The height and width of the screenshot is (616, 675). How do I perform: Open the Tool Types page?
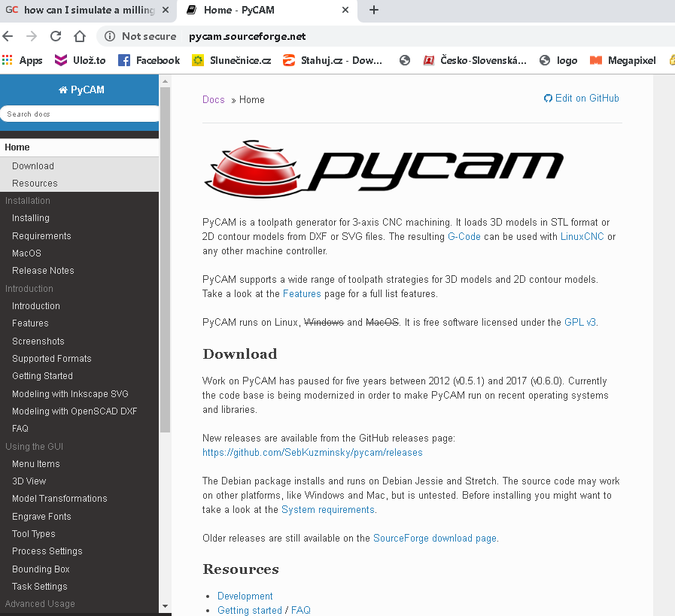point(34,534)
